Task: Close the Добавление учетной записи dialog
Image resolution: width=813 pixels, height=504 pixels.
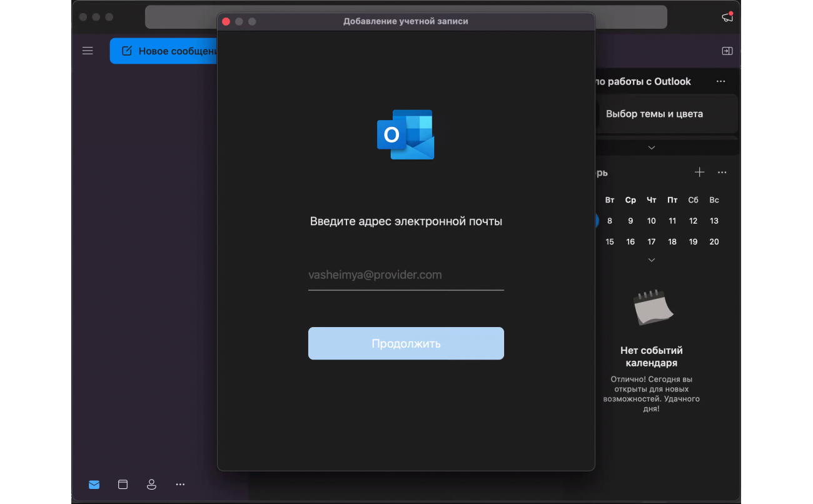Action: coord(226,21)
